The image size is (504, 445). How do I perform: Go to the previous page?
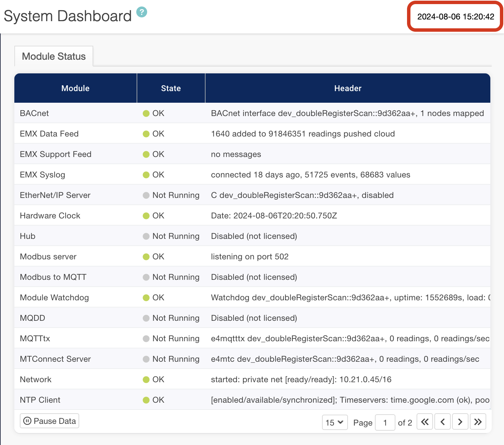click(x=443, y=422)
